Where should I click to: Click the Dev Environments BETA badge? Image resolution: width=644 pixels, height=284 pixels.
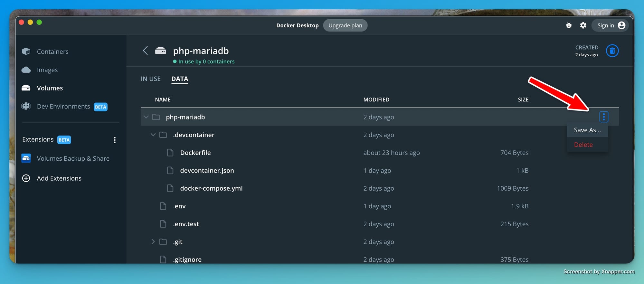point(100,107)
